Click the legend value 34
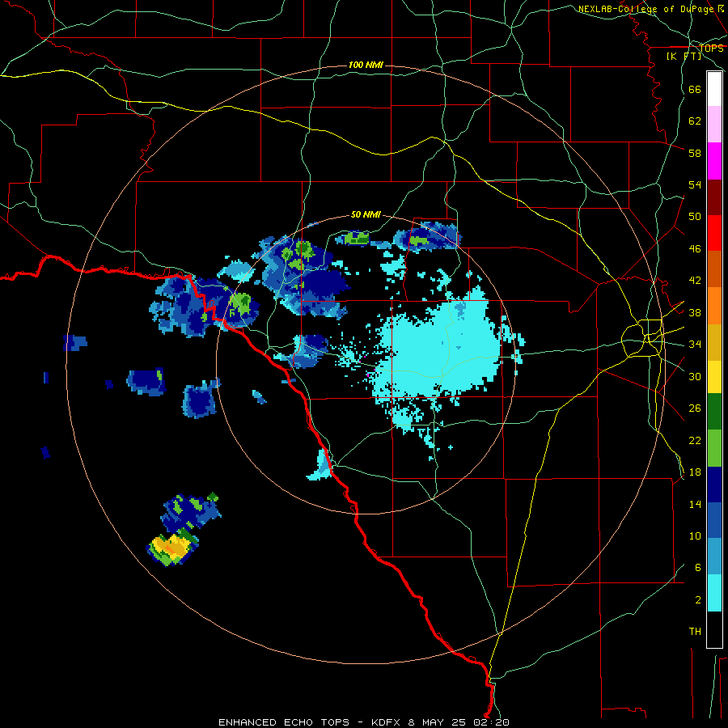728x728 pixels. click(x=695, y=344)
